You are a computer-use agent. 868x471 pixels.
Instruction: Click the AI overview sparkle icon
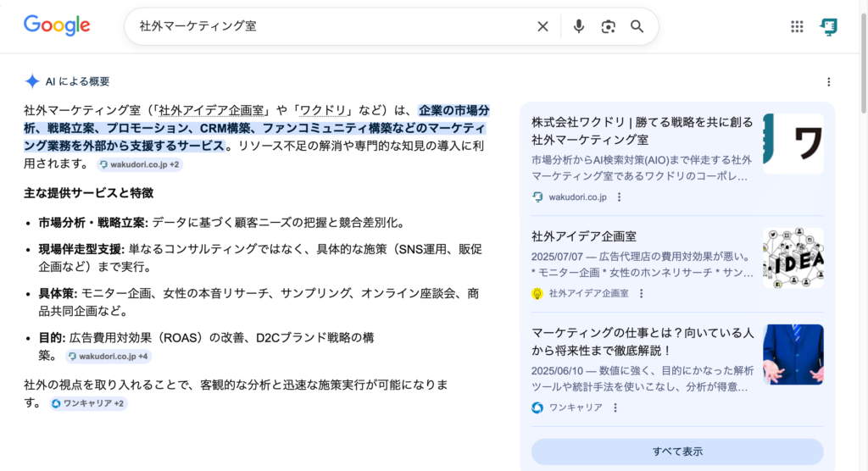[32, 81]
